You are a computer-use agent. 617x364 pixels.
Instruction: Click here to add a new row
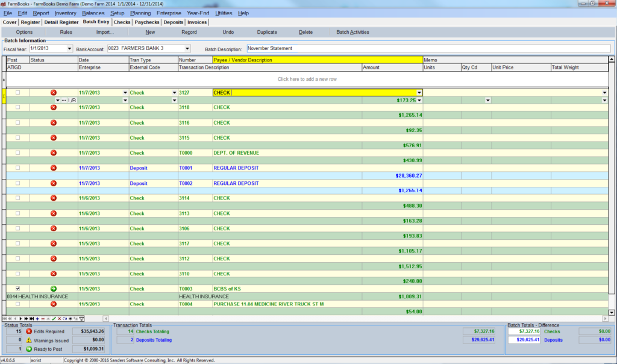click(308, 79)
